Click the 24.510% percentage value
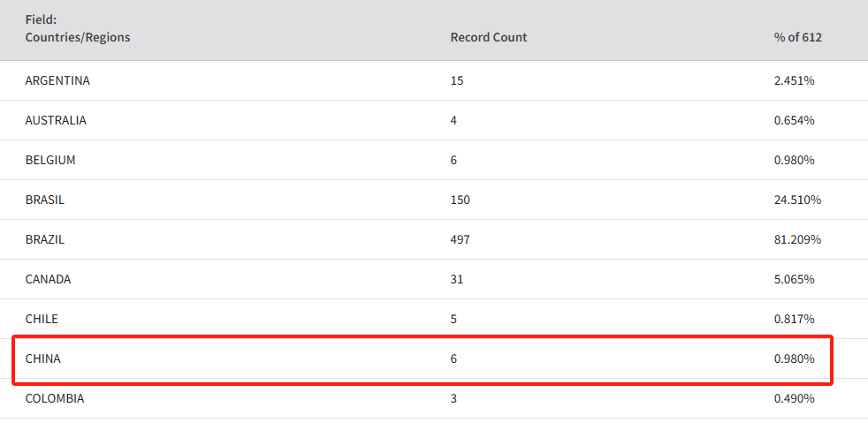The width and height of the screenshot is (868, 430). (x=797, y=200)
